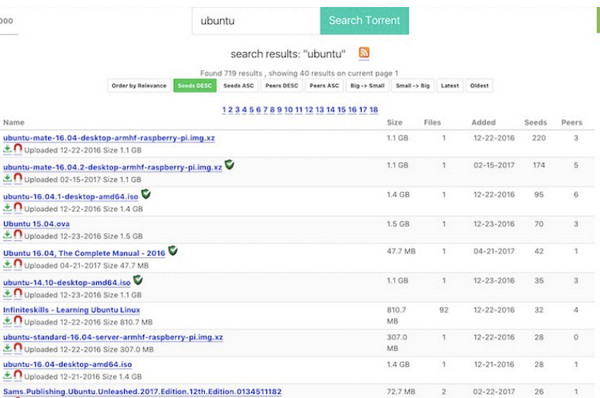Click magnet icon for ubuntu-mate-16.04-desktop-armhf-raspberry-pi.img.xz
Image resolution: width=600 pixels, height=398 pixels.
click(18, 149)
